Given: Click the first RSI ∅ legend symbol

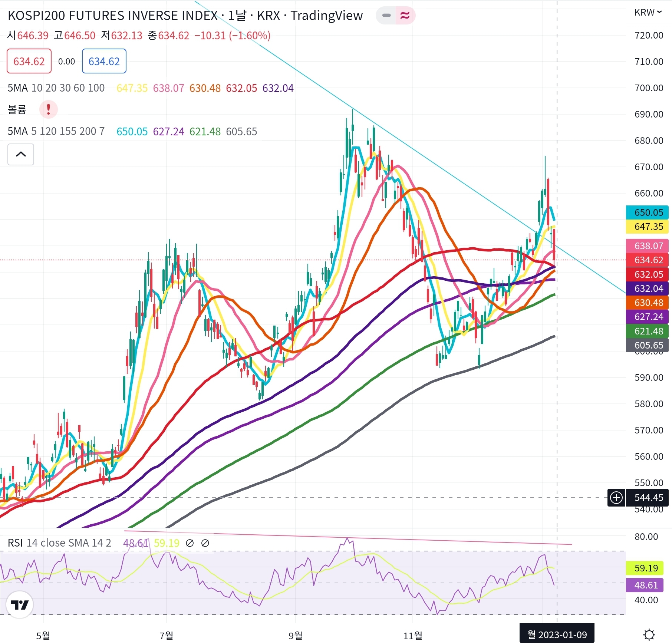Looking at the screenshot, I should (190, 543).
